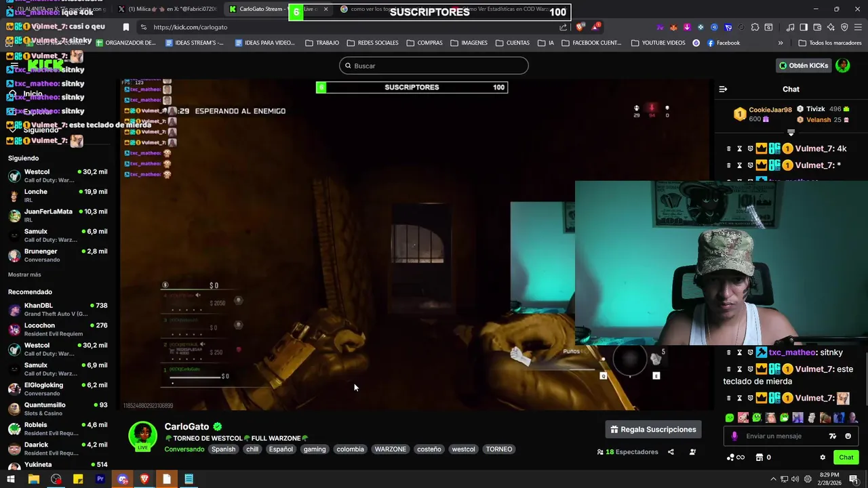Open the IMAGENES bookmarks folder
The height and width of the screenshot is (488, 868).
click(469, 43)
